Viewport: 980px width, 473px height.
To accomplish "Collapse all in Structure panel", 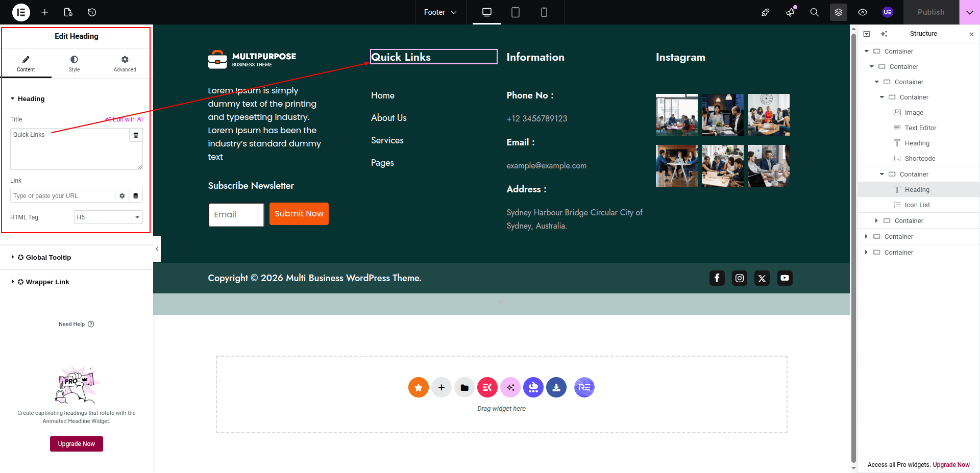I will pos(867,34).
